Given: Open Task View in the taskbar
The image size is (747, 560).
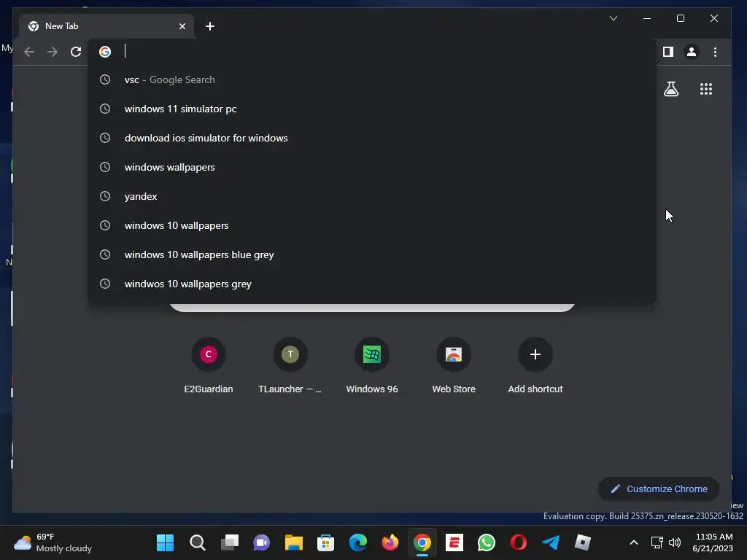Looking at the screenshot, I should point(230,542).
